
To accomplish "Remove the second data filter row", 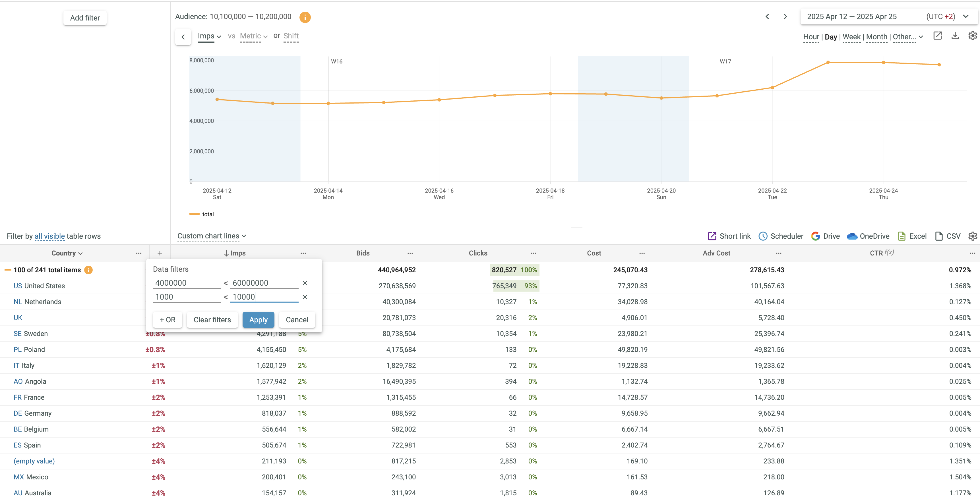I will [305, 297].
